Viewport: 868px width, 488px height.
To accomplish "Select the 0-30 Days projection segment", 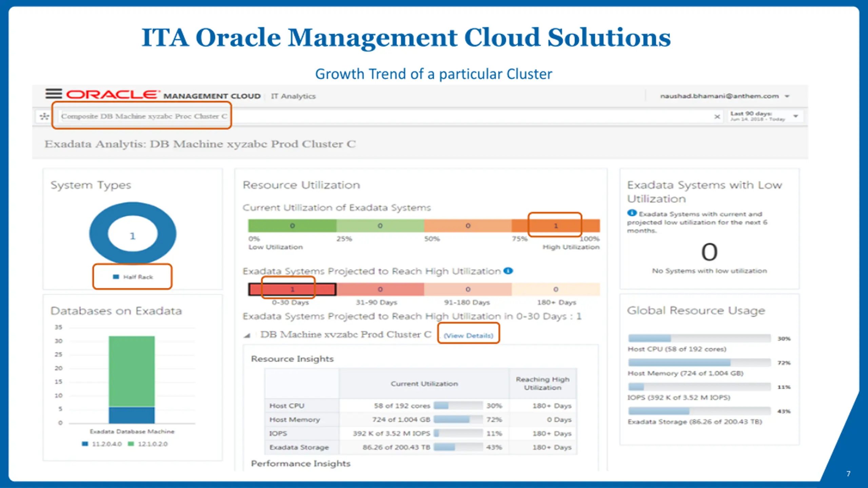I will pyautogui.click(x=292, y=289).
